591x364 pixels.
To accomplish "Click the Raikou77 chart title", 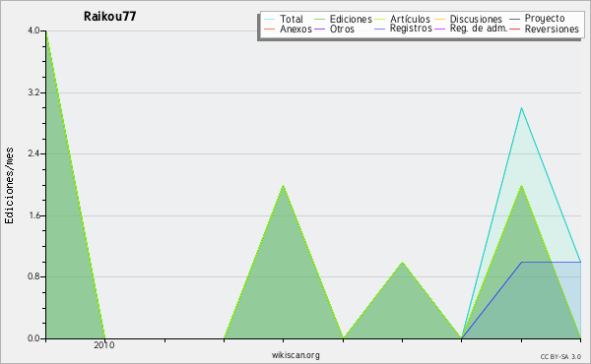I will [x=109, y=17].
